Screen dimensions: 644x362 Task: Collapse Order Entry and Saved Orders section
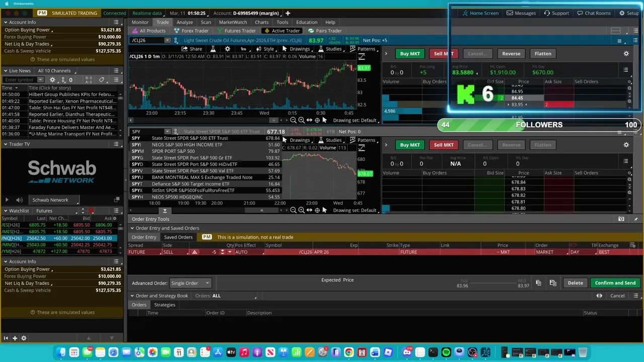[132, 228]
